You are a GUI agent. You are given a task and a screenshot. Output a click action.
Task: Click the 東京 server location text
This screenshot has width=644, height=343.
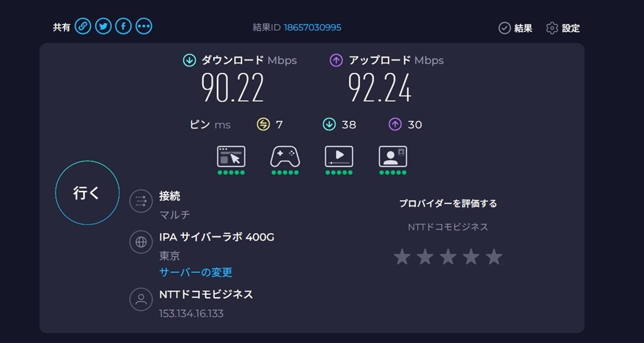(169, 256)
